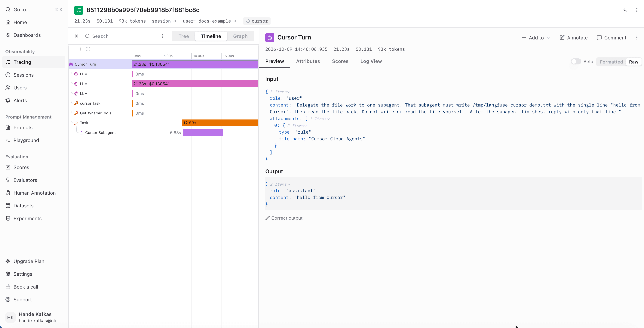Select GetDynamicTools row in timeline
The width and height of the screenshot is (644, 328).
point(164,113)
